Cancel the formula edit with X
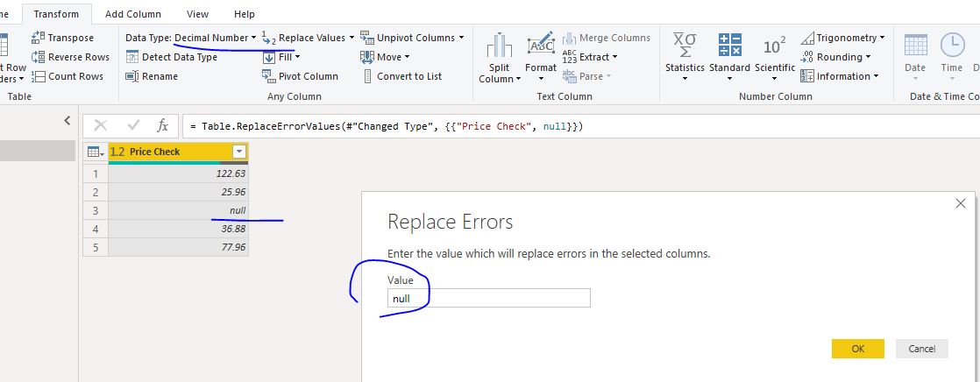This screenshot has width=980, height=382. pyautogui.click(x=100, y=125)
